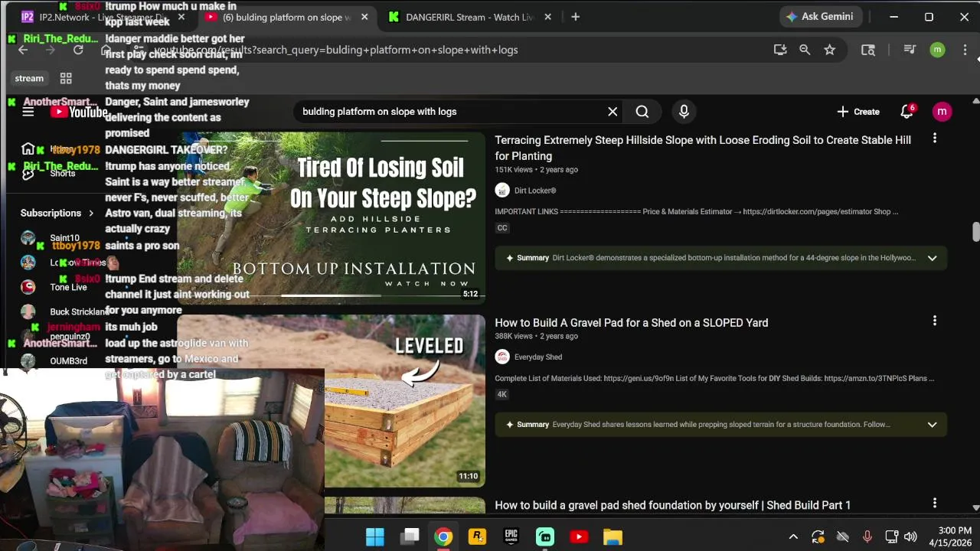Viewport: 980px width, 551px height.
Task: Open the pink YouTube account avatar
Action: 942,112
